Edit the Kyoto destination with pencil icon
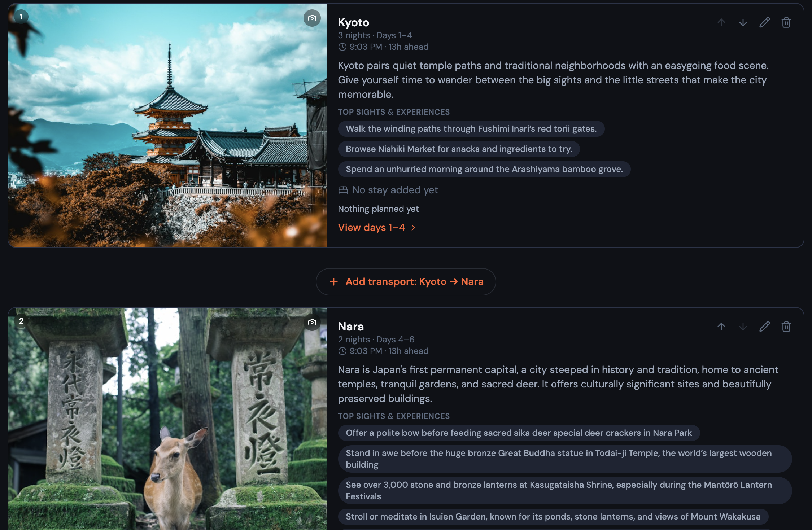 coord(765,22)
